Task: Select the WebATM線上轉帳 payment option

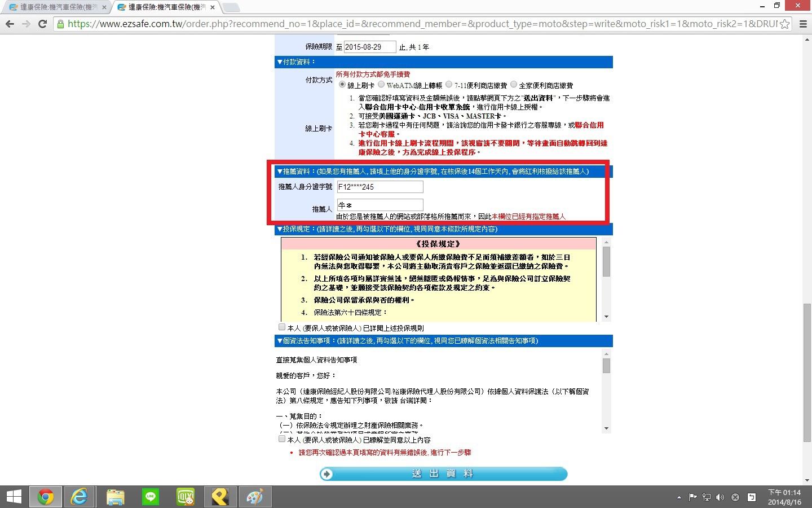Action: (x=381, y=85)
